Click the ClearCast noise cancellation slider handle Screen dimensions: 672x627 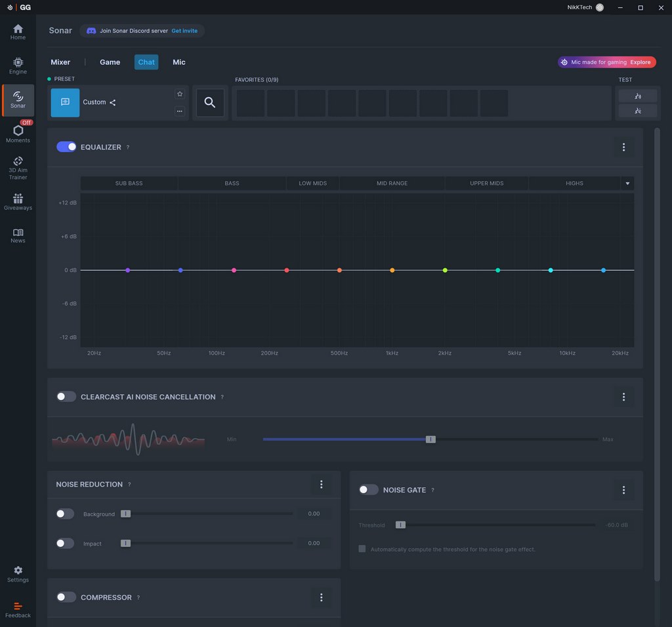(x=430, y=439)
